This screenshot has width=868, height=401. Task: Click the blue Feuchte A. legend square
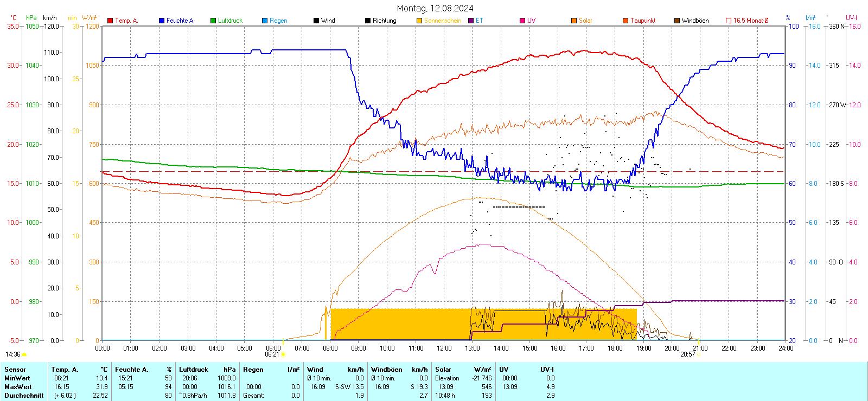coord(162,21)
